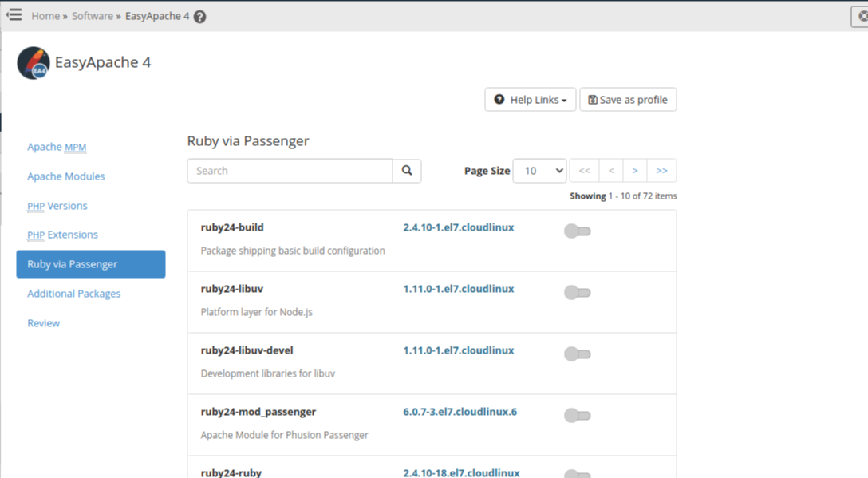Click 'Showing 1 - 10 of 72 items' text

[x=623, y=196]
